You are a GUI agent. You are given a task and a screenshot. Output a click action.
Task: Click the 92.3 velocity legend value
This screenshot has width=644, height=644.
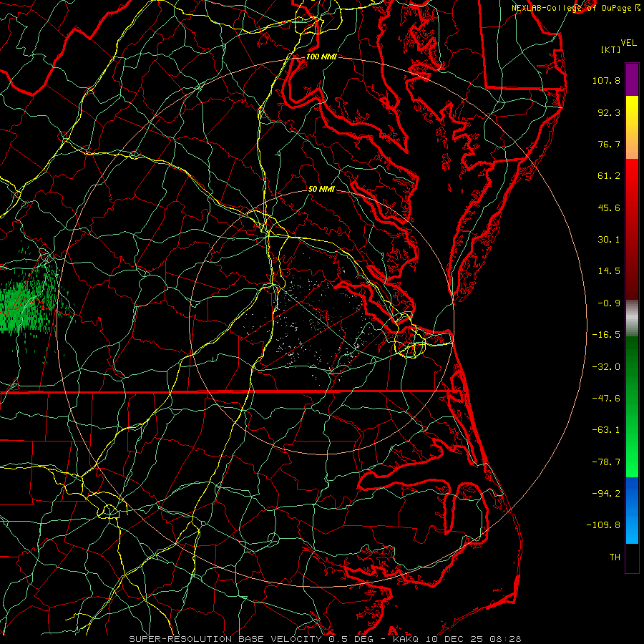[609, 112]
